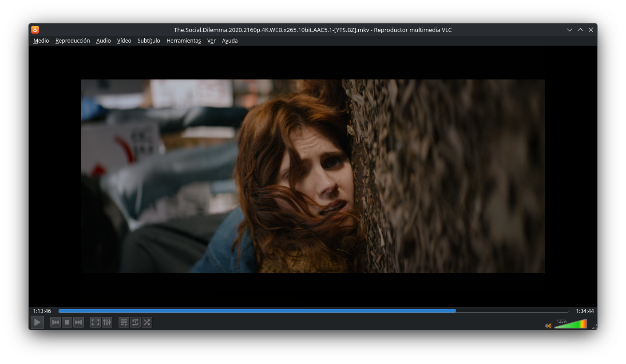Adjust the volume slider at 125%

(571, 324)
